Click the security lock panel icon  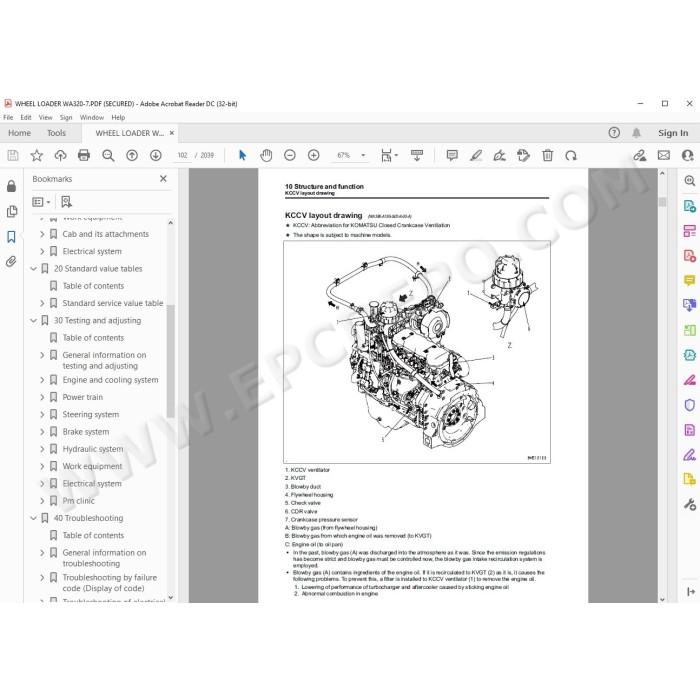(x=12, y=186)
